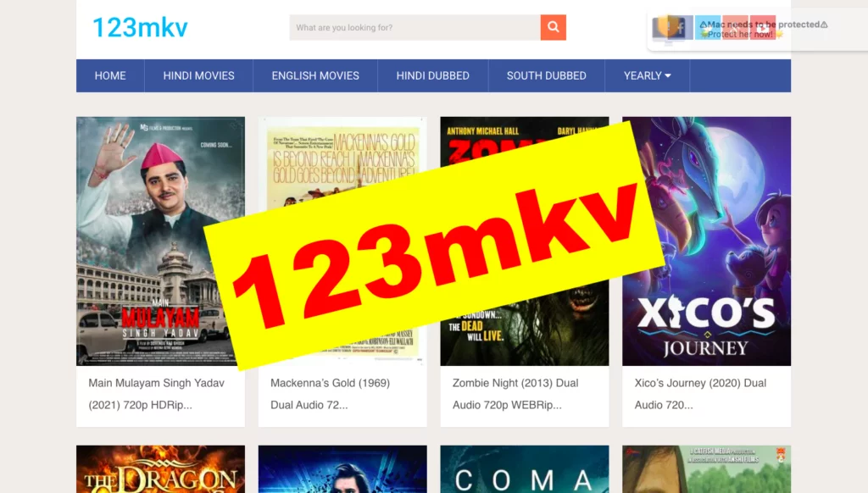The image size is (868, 493).
Task: Click 'Main Mulayam Singh Yadav (2021) 720p HDRip...' title
Action: tap(157, 394)
